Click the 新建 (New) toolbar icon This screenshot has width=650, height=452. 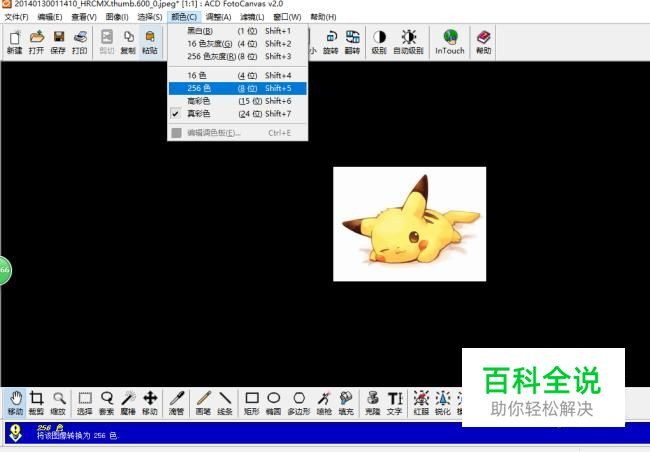(15, 42)
